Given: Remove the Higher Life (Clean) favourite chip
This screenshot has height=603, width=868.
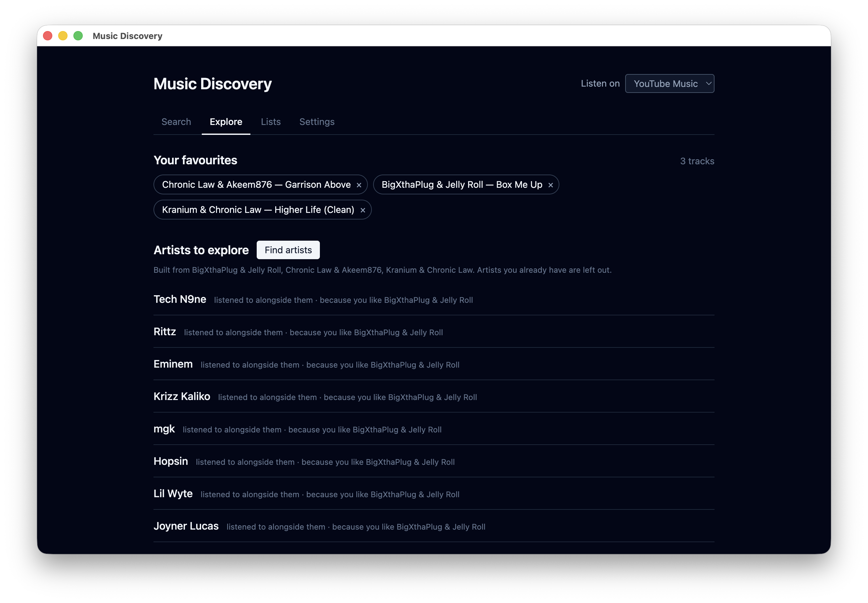Looking at the screenshot, I should [363, 210].
